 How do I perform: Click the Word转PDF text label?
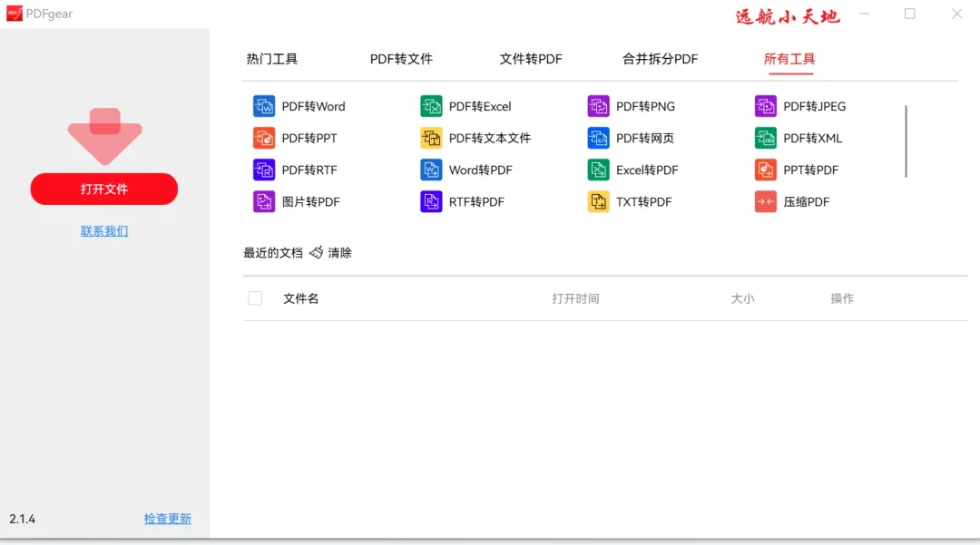(x=481, y=170)
